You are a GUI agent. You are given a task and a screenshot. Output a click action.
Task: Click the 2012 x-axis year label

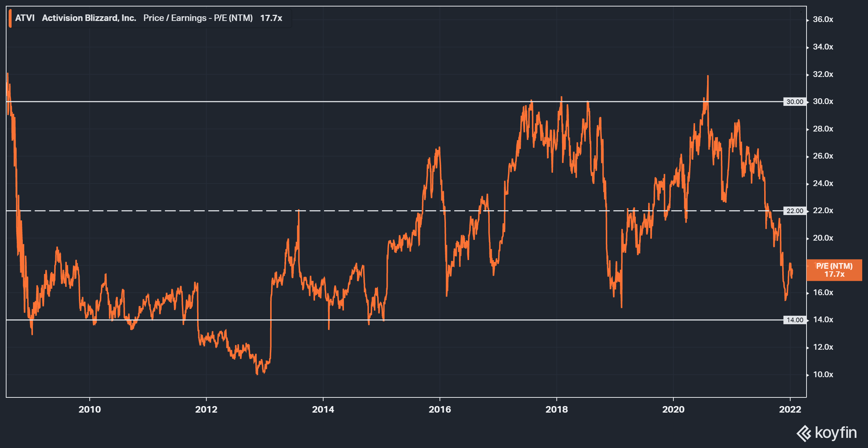coord(206,410)
